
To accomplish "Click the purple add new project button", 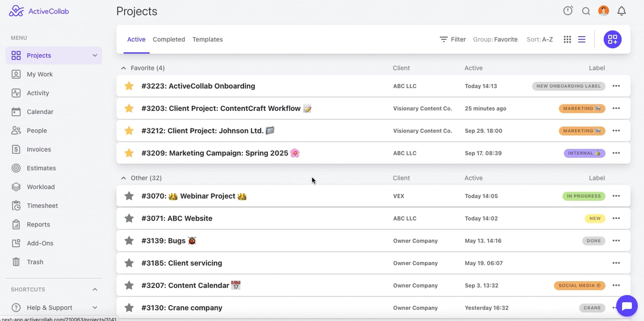I will click(612, 39).
